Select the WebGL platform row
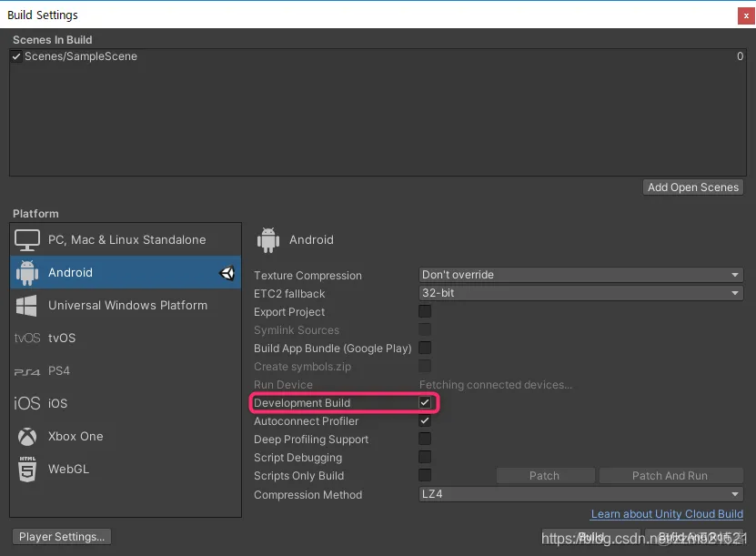This screenshot has width=756, height=556. [126, 470]
